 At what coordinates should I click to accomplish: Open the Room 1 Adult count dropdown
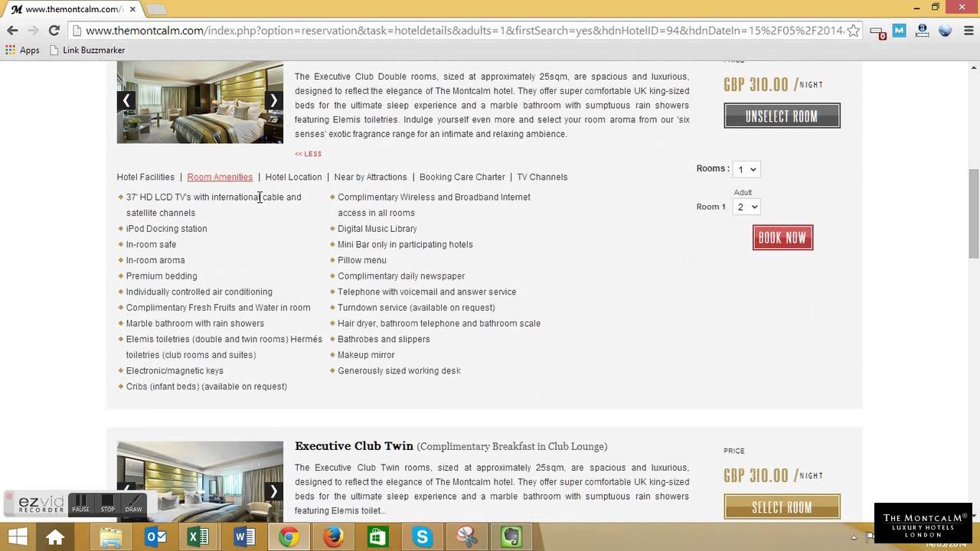(746, 207)
